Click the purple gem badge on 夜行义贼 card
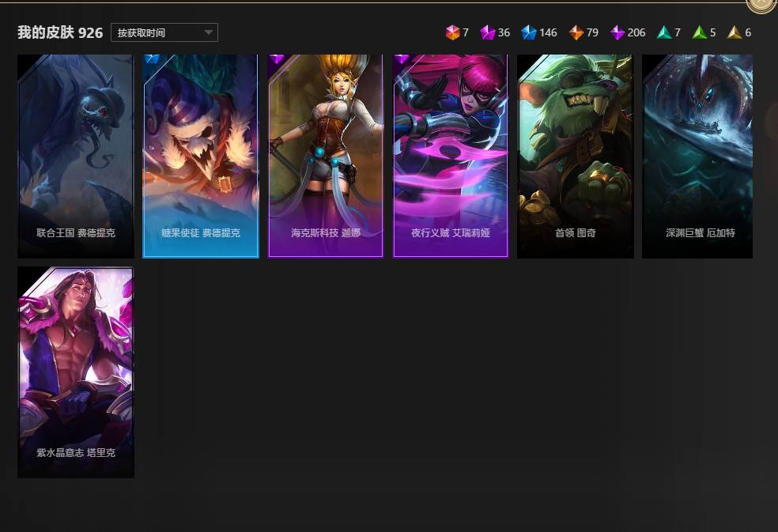The image size is (778, 532). click(402, 58)
